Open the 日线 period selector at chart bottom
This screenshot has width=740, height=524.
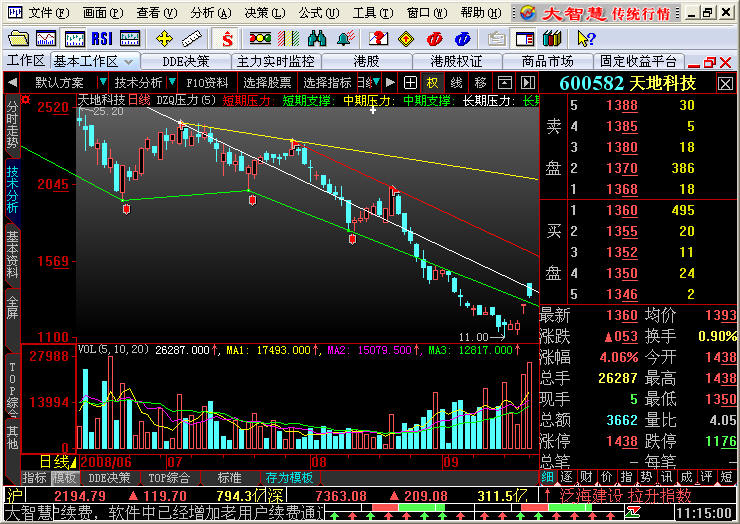tap(58, 462)
